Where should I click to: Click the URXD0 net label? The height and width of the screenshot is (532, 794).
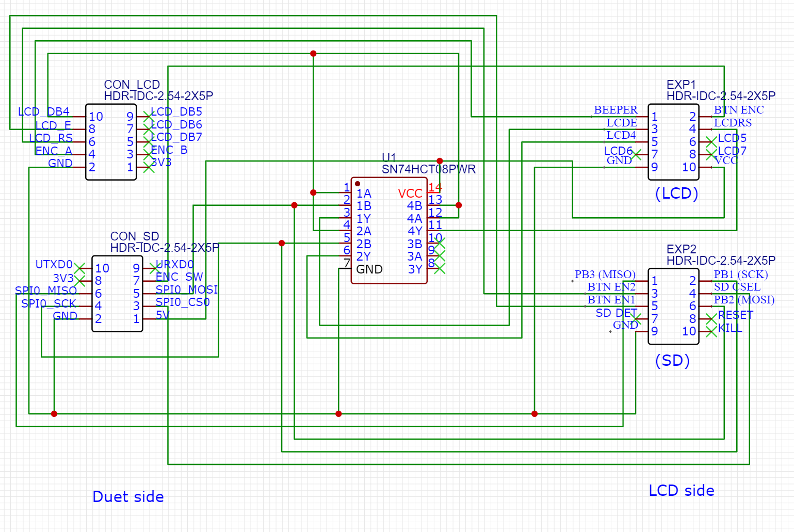pos(175,265)
